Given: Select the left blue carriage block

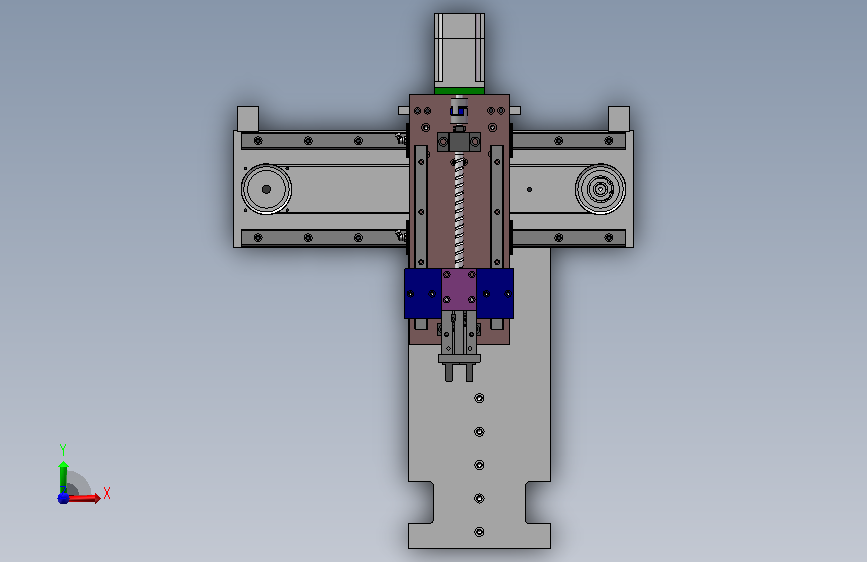Looking at the screenshot, I should pos(422,293).
